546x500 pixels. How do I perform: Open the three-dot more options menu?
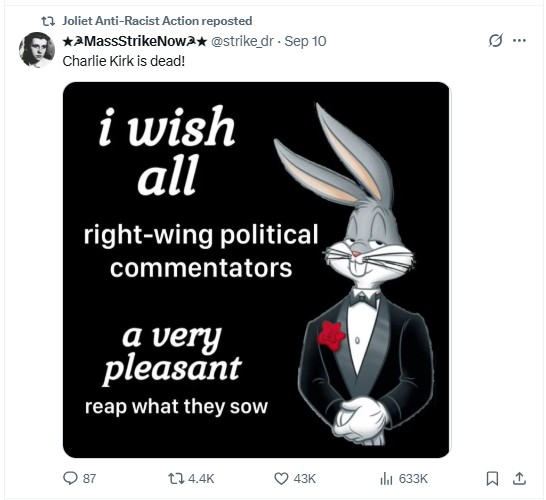click(x=519, y=41)
